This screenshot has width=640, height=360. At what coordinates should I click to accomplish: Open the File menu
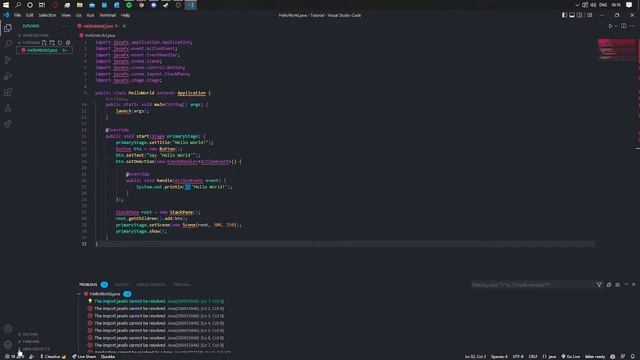tap(18, 15)
